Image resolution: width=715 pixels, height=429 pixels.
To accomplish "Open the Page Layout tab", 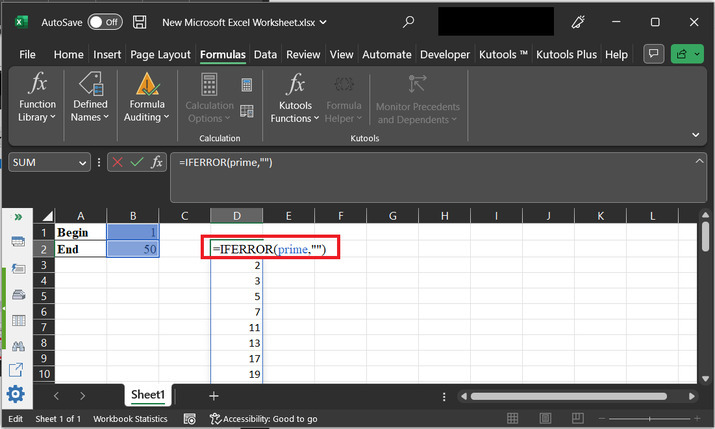I will click(x=160, y=55).
